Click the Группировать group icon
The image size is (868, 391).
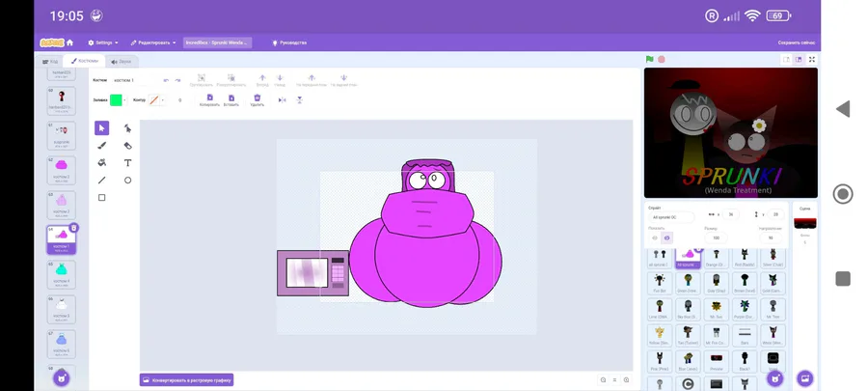pyautogui.click(x=202, y=78)
